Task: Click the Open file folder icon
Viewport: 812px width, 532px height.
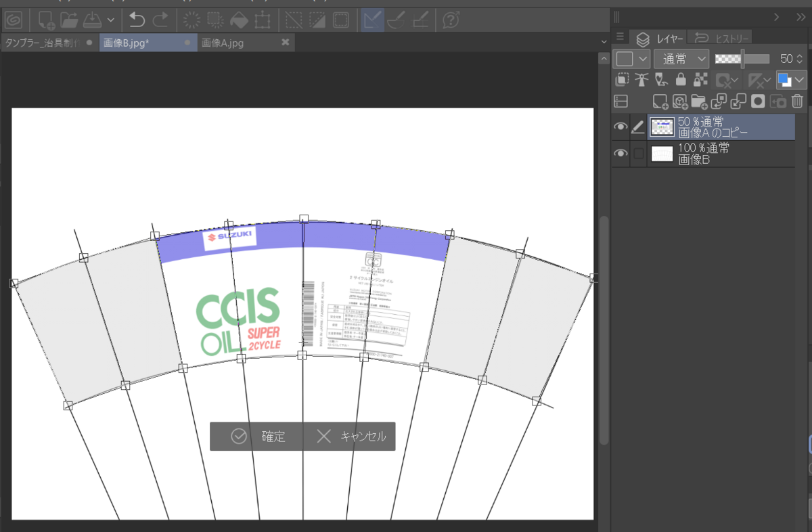Action: pyautogui.click(x=68, y=20)
